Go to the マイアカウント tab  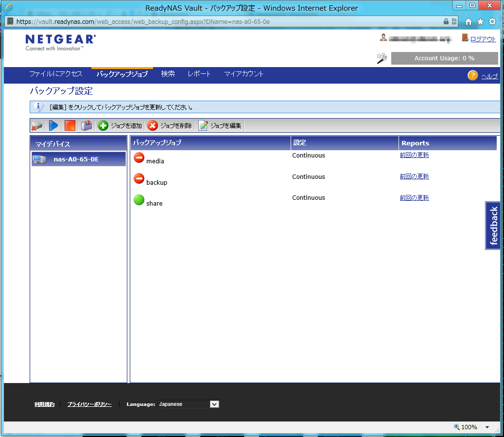[x=244, y=74]
